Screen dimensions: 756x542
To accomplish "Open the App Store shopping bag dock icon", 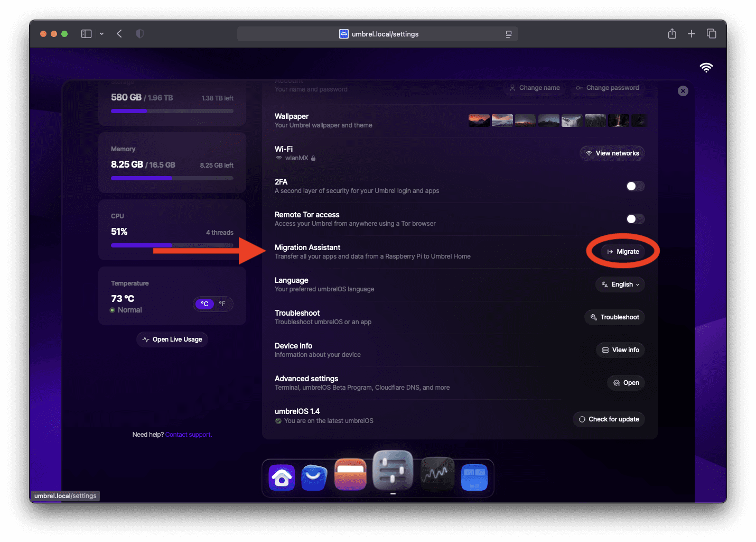I will coord(314,477).
